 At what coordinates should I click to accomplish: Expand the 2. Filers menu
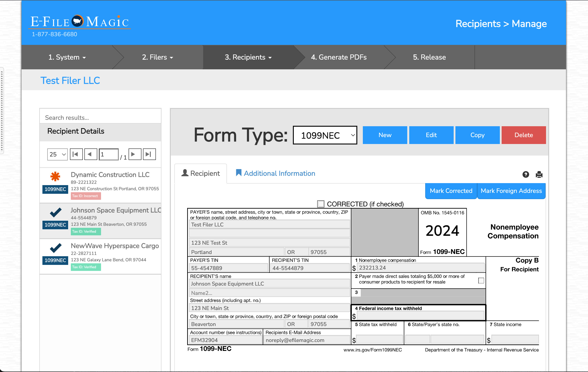(x=157, y=57)
